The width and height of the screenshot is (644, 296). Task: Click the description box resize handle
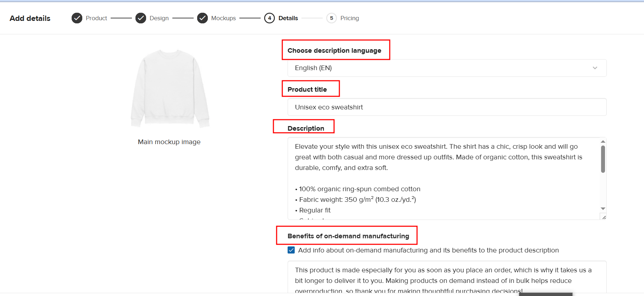tap(604, 217)
